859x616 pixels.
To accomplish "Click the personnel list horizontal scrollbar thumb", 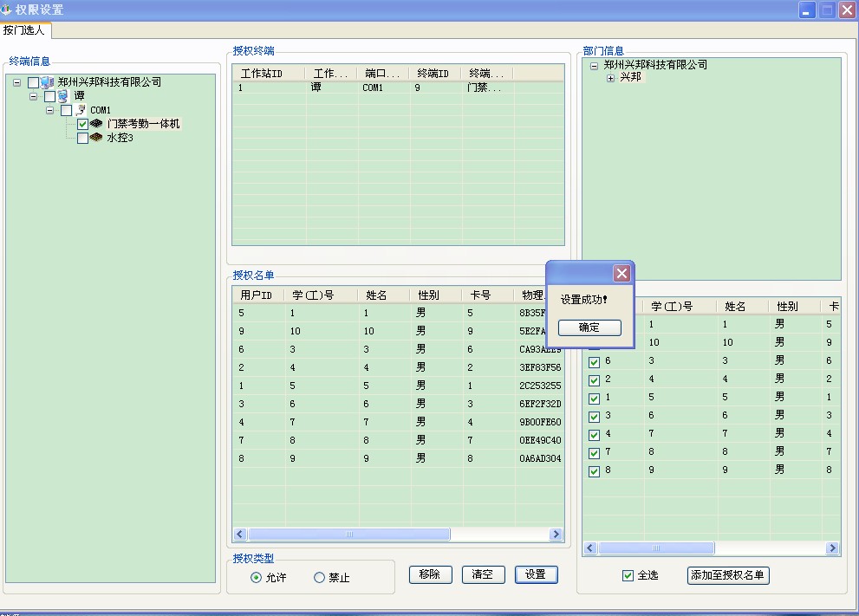I will coord(656,548).
